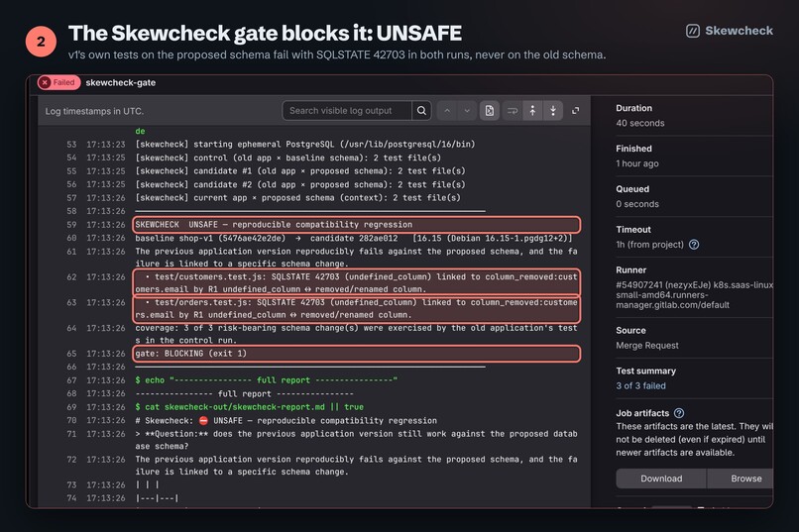Jump to bottom of log arrow
Viewport: 799px width, 532px height.
click(553, 111)
